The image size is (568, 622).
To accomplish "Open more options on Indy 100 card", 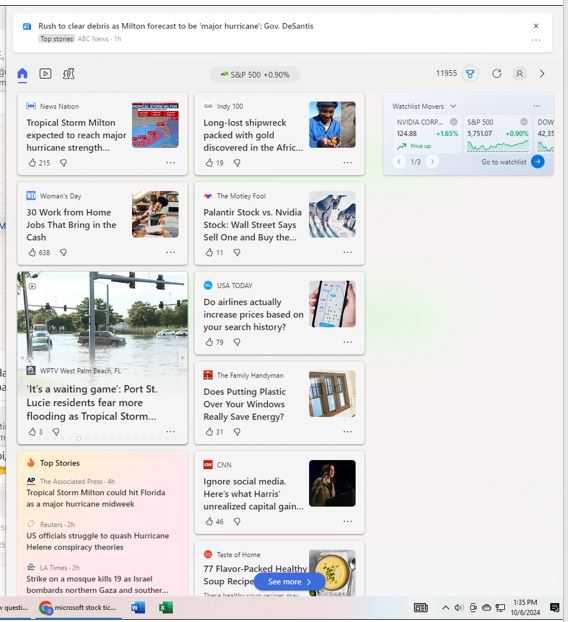I will click(x=347, y=163).
